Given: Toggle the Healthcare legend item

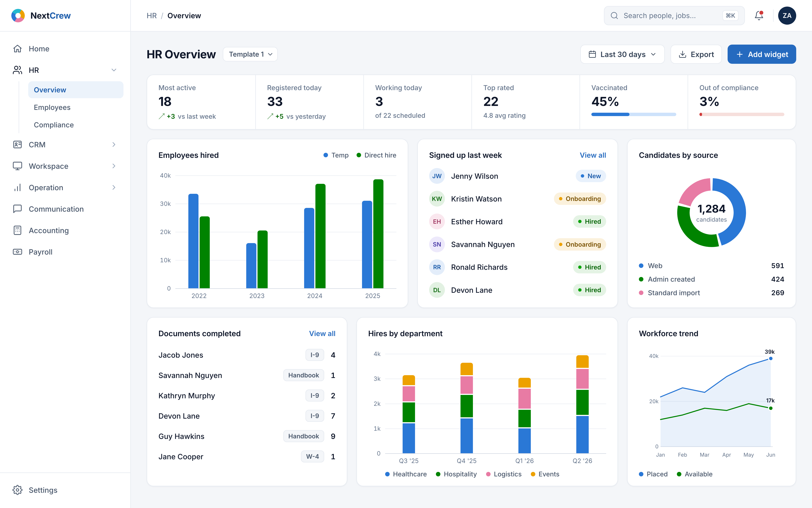Looking at the screenshot, I should click(406, 474).
